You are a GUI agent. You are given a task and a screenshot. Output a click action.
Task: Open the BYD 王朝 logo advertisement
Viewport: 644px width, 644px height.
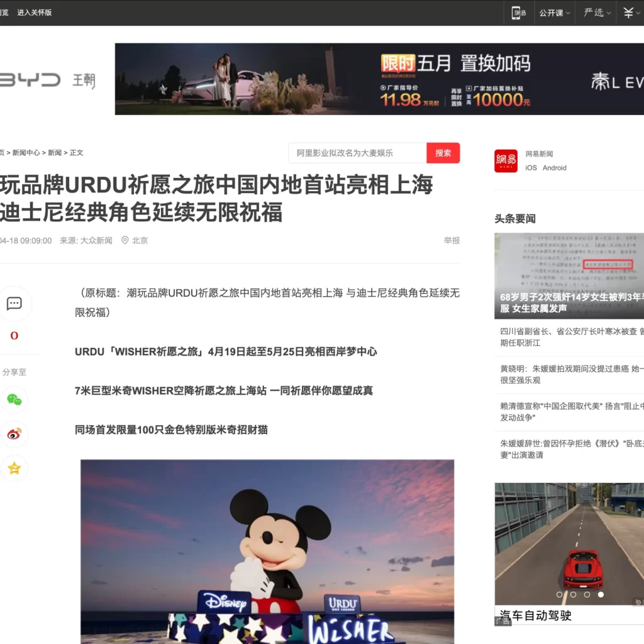[x=48, y=80]
